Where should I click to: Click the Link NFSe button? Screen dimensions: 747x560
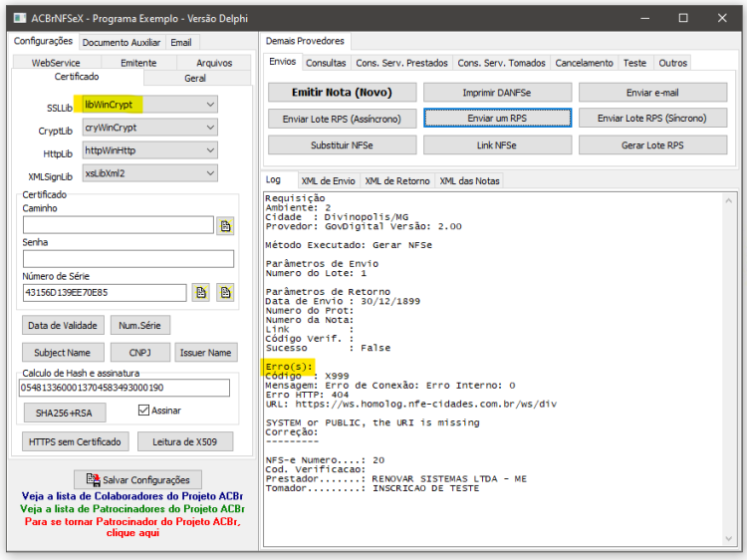(x=497, y=145)
